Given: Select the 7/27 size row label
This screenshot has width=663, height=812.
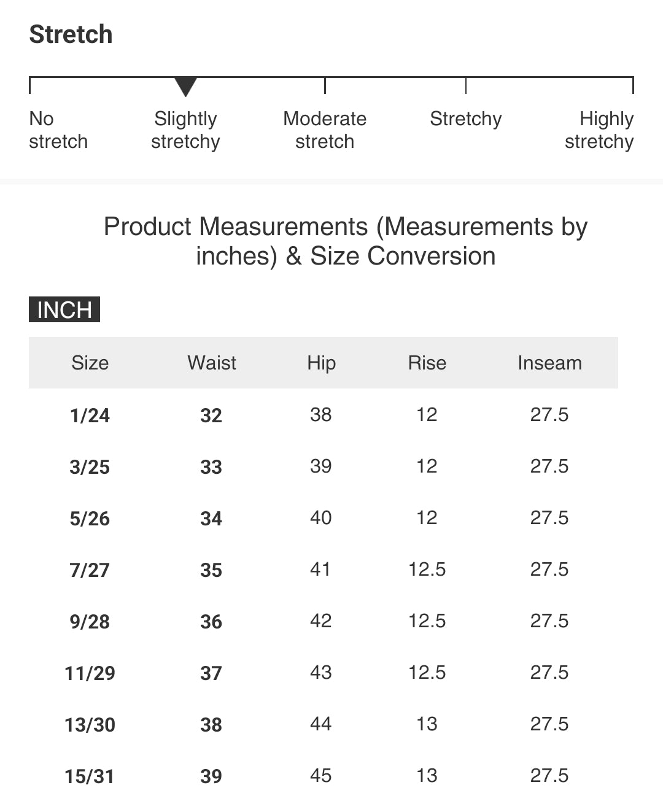Looking at the screenshot, I should tap(90, 570).
